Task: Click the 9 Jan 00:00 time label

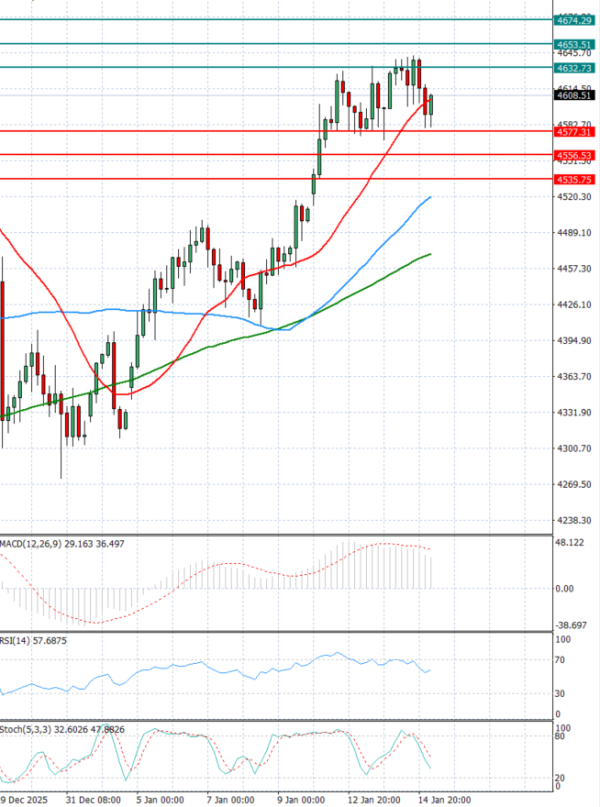Action: point(303,800)
